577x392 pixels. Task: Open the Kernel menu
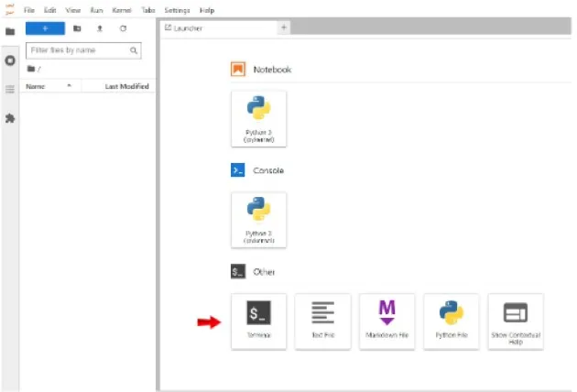[122, 10]
